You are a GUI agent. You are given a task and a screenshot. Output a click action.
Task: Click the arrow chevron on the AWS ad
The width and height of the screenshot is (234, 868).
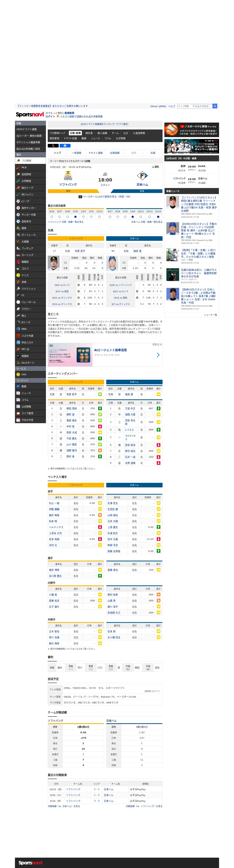pyautogui.click(x=158, y=355)
